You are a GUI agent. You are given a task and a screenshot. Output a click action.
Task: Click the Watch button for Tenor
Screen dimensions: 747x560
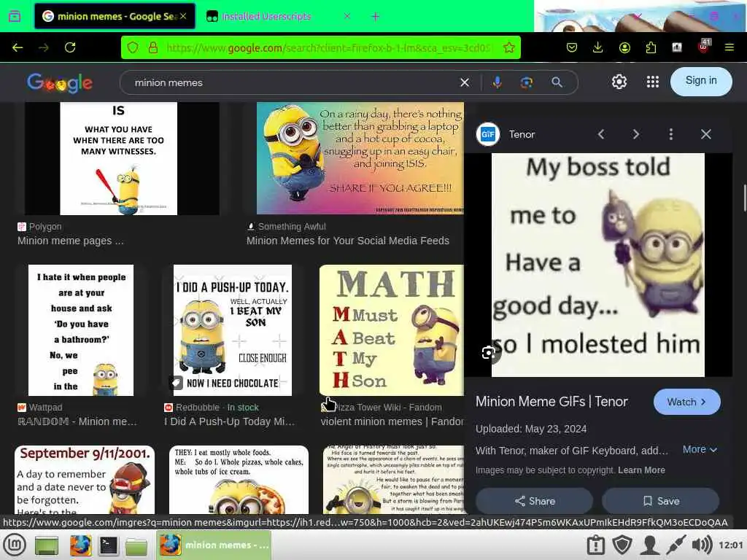(686, 402)
